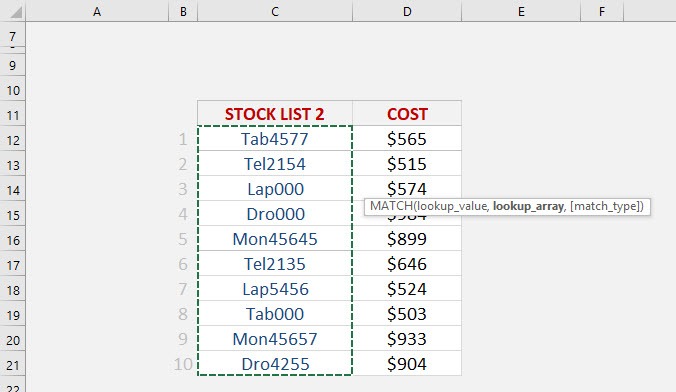Click the $904 cost cell

coord(407,364)
